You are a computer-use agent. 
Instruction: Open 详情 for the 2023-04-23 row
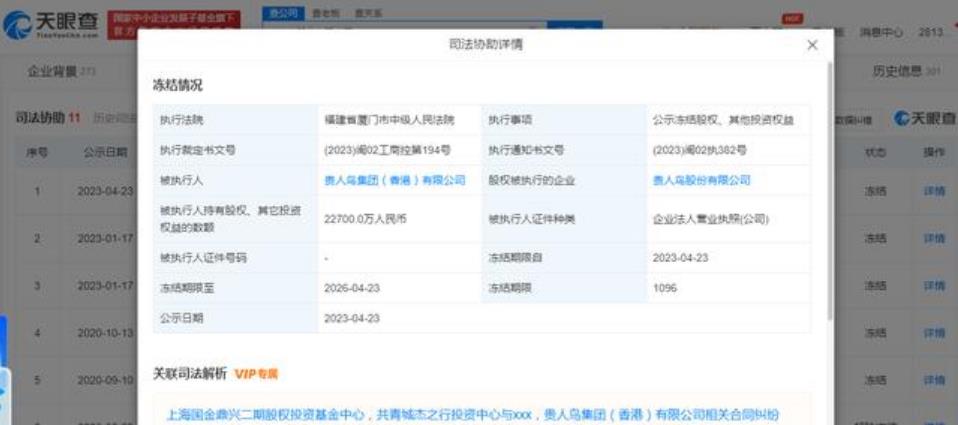[934, 191]
